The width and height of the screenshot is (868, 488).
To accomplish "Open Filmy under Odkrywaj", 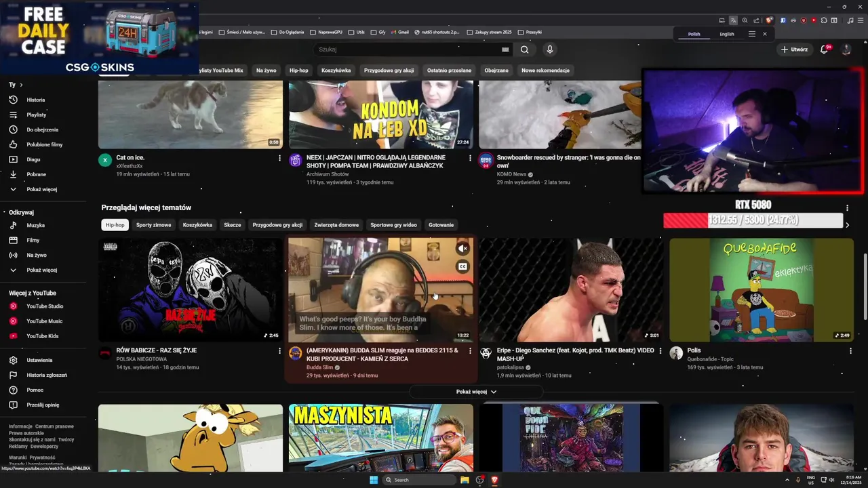I will [33, 240].
